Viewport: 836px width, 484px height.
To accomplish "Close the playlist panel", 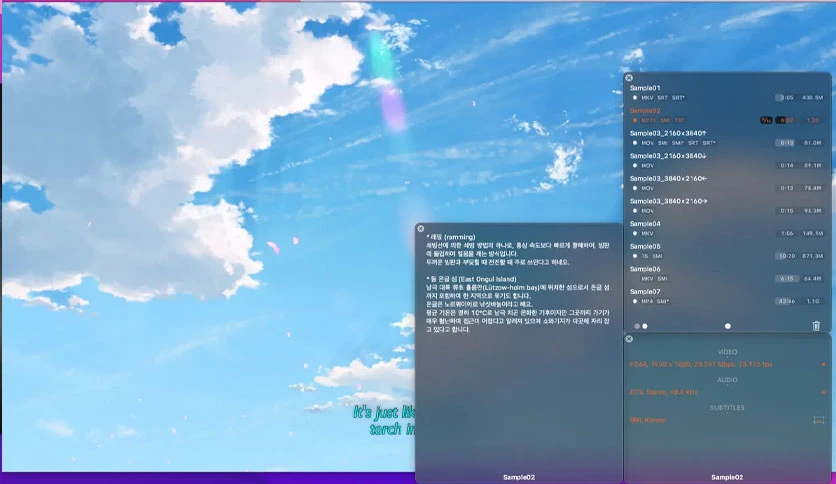I will 629,78.
